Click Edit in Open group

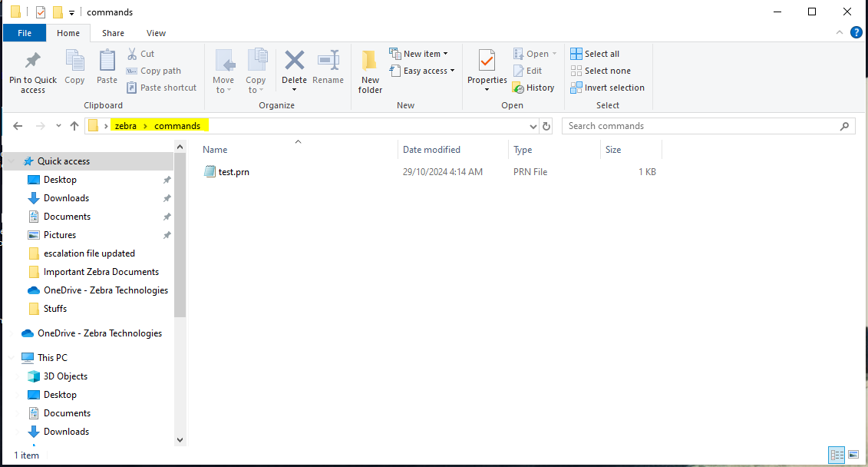click(527, 71)
